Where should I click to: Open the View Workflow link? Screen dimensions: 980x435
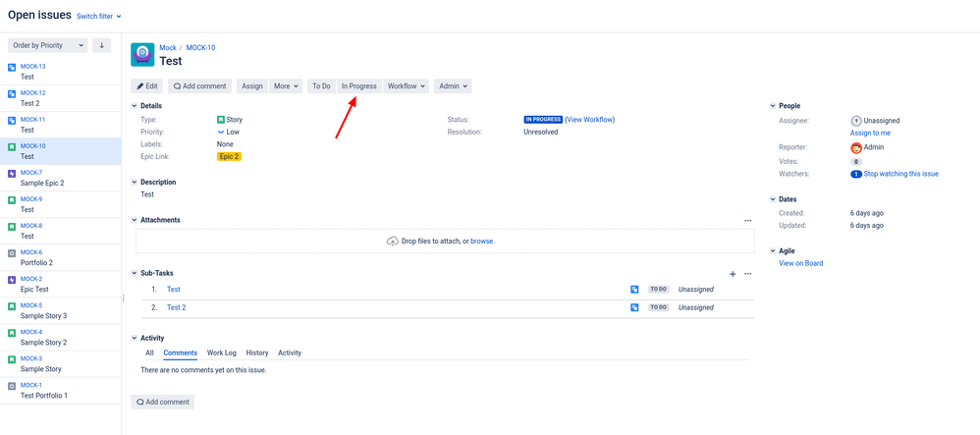(590, 120)
